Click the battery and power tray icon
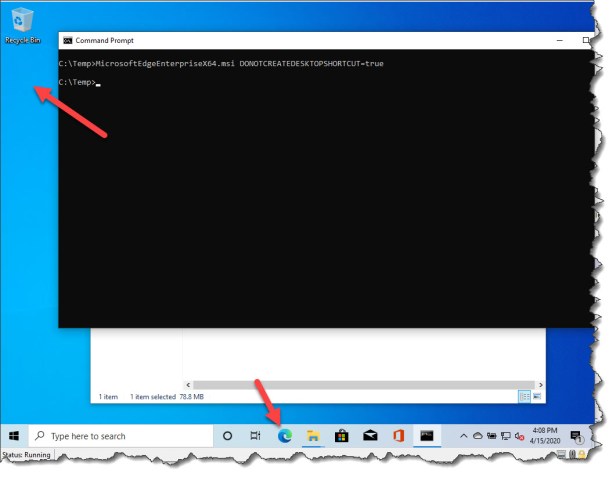Screen dimensions: 616x477 pos(491,436)
